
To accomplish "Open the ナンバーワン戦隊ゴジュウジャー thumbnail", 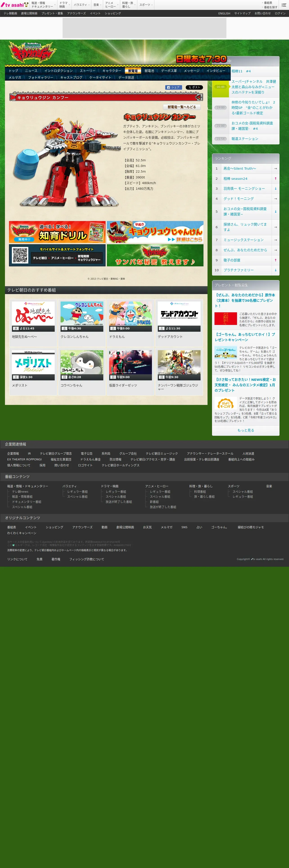I will [179, 365].
